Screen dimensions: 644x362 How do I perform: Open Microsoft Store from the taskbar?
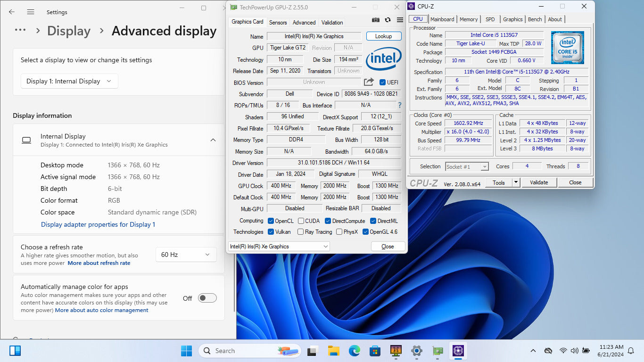pyautogui.click(x=375, y=351)
